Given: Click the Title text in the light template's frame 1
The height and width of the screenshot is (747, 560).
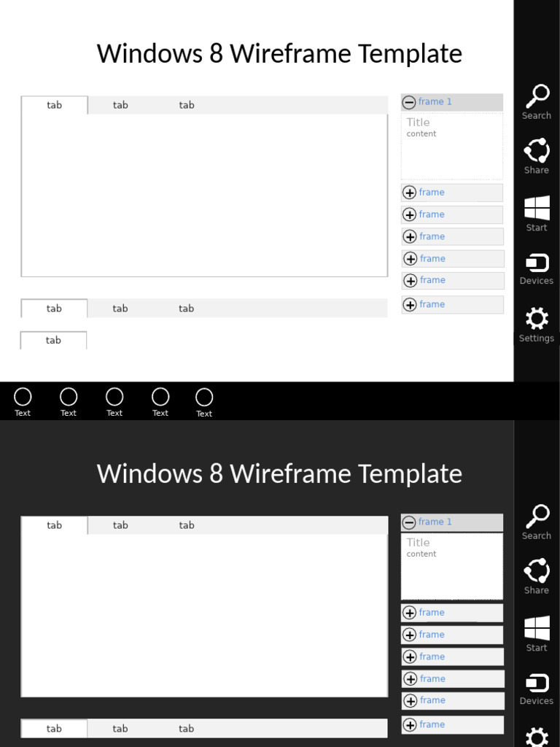Looking at the screenshot, I should point(418,123).
